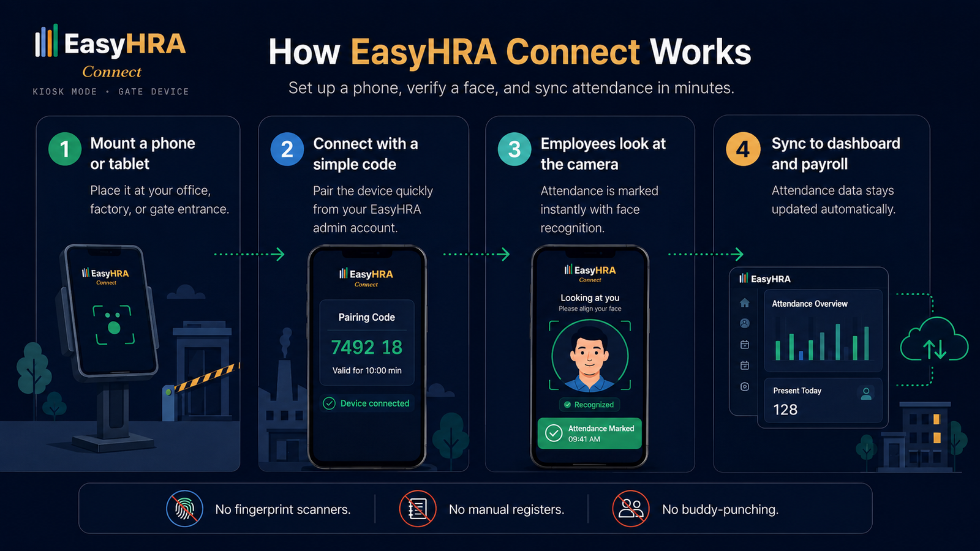The width and height of the screenshot is (980, 551).
Task: Click EasyHRA Connect logo on pairing phone
Action: pyautogui.click(x=366, y=277)
